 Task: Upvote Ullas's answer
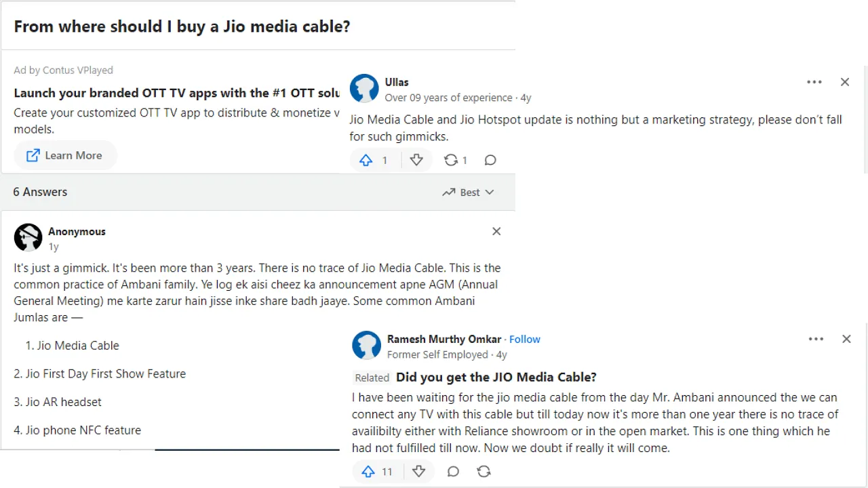[x=374, y=160]
